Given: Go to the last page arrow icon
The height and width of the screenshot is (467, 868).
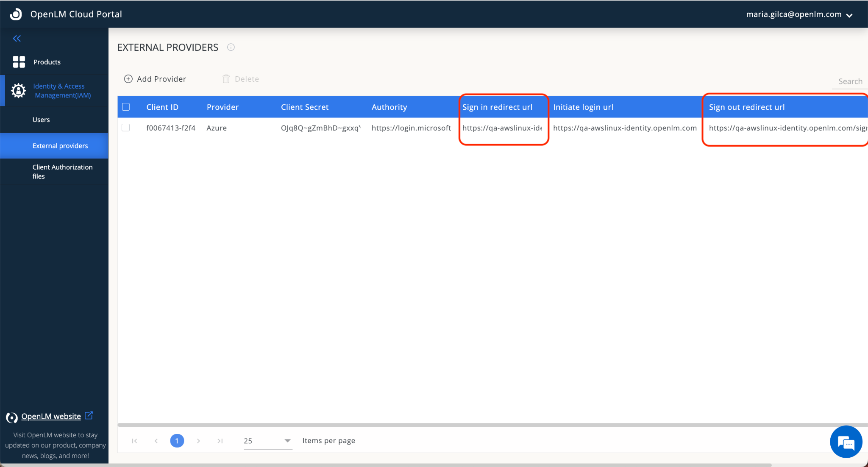Looking at the screenshot, I should pyautogui.click(x=220, y=441).
